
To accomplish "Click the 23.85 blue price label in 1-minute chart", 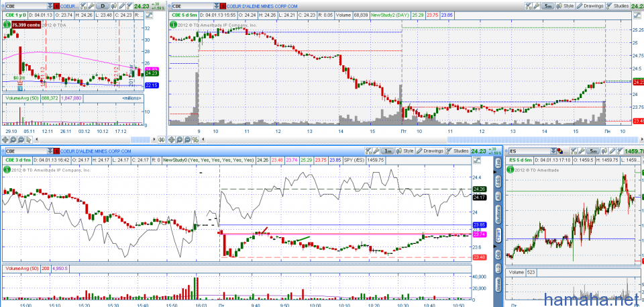I will tap(479, 224).
